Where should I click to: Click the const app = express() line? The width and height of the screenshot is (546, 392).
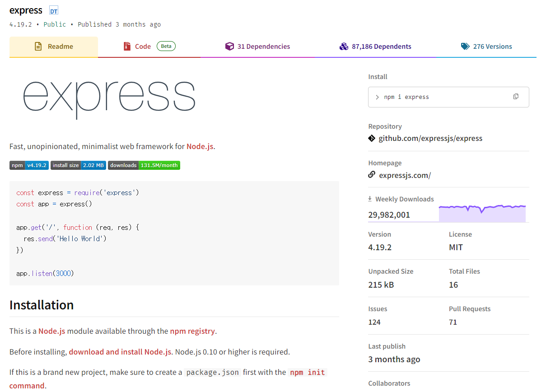tap(54, 204)
